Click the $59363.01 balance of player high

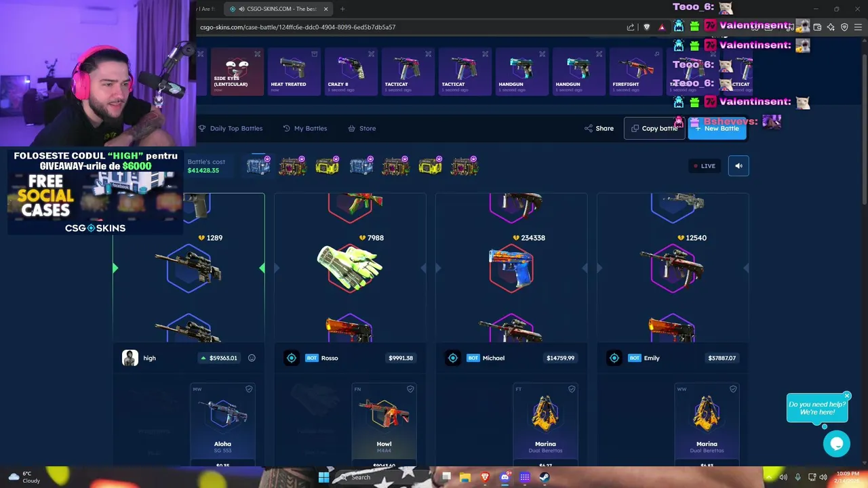(x=219, y=358)
